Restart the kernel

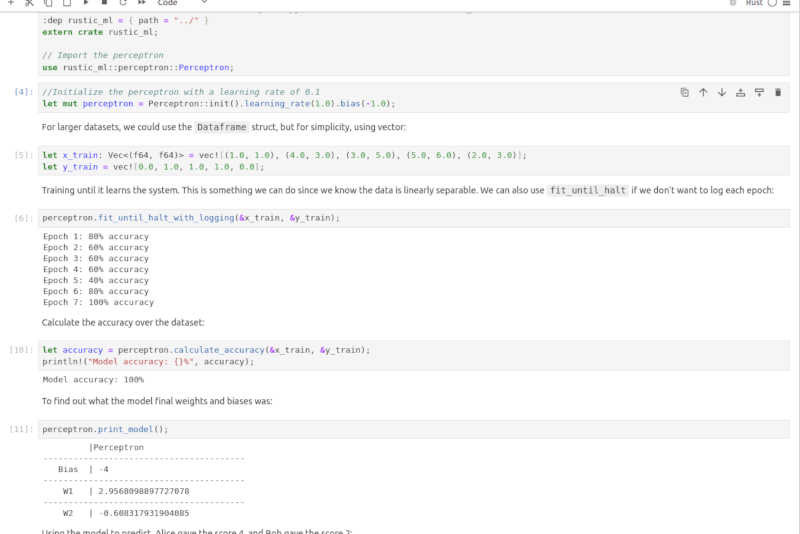click(123, 3)
